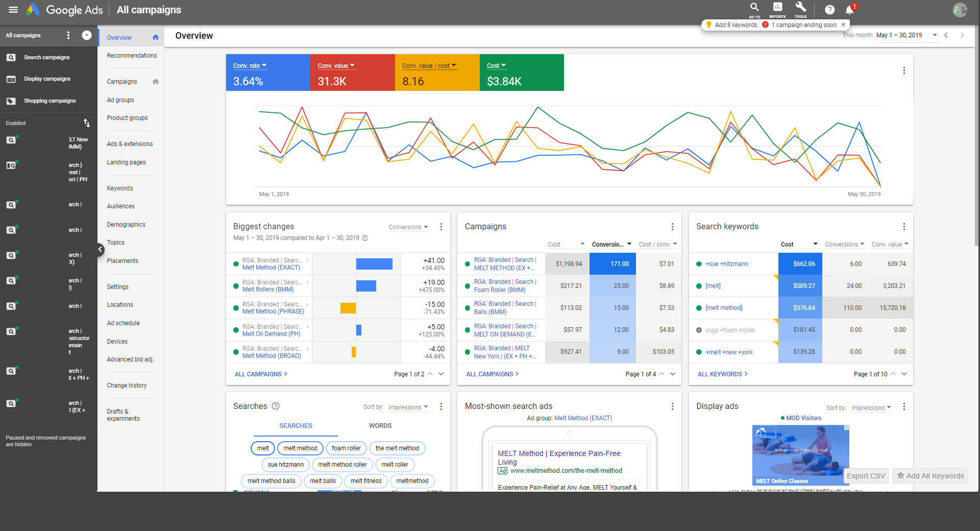The height and width of the screenshot is (531, 980).
Task: Change Search keywords Conv. value column
Action: point(890,245)
